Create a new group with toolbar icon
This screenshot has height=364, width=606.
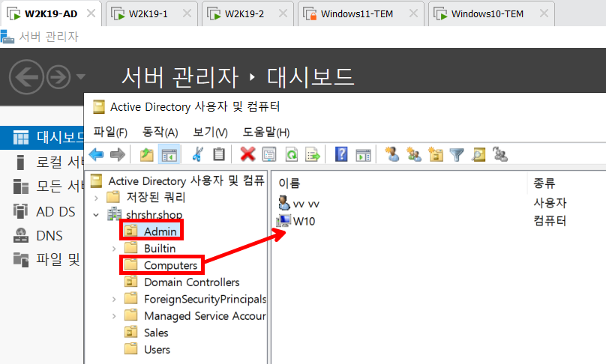(x=414, y=155)
